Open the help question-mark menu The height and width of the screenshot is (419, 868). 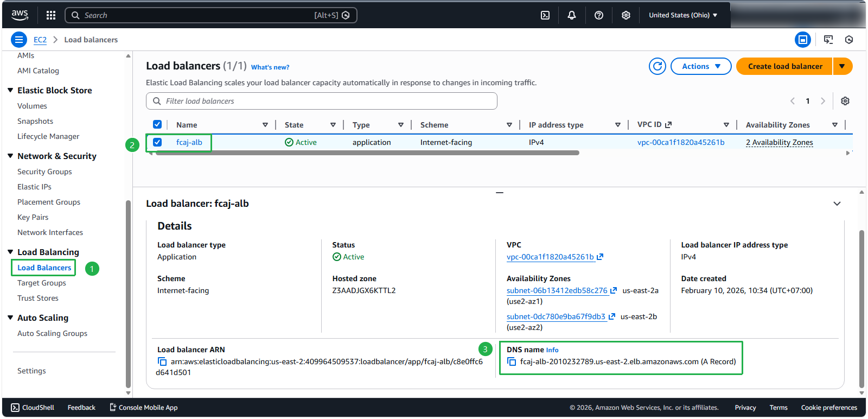point(599,15)
